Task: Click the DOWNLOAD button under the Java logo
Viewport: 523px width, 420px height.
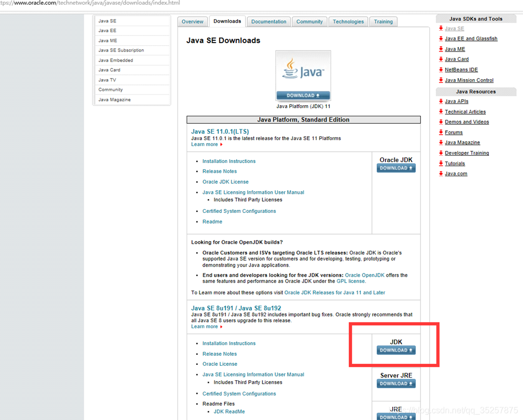Action: [303, 96]
